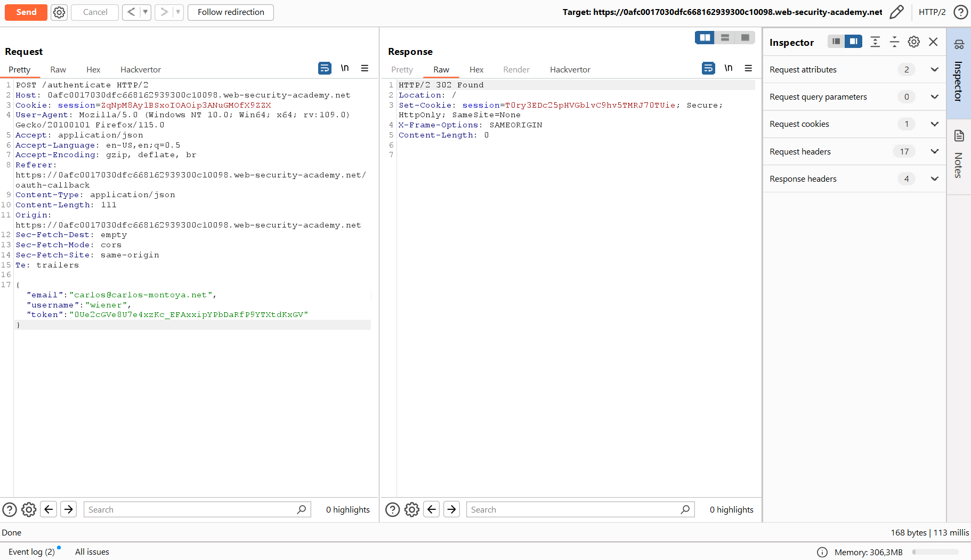This screenshot has height=560, width=971.
Task: Expand Request query parameters section
Action: pyautogui.click(x=854, y=97)
